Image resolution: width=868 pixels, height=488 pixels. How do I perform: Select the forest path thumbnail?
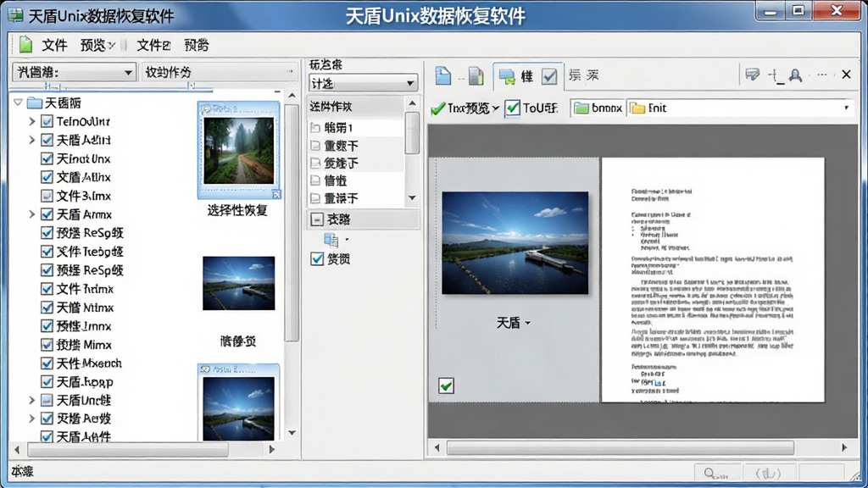[x=238, y=150]
